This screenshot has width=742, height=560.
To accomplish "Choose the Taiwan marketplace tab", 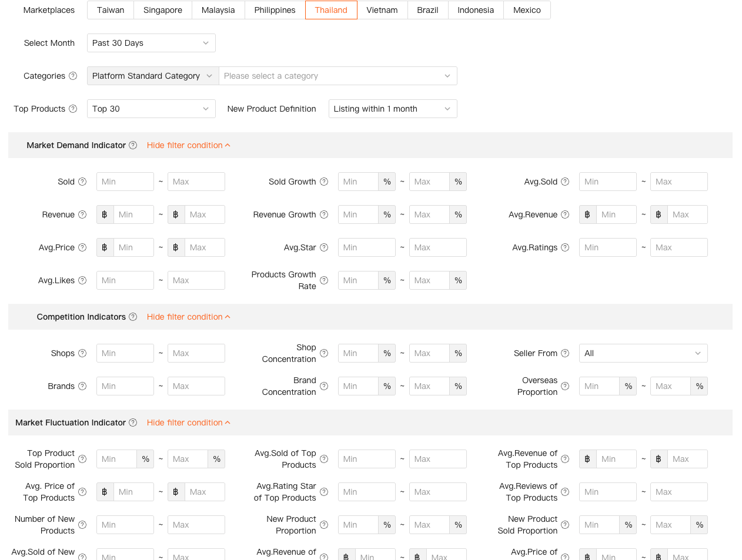I will coord(111,10).
